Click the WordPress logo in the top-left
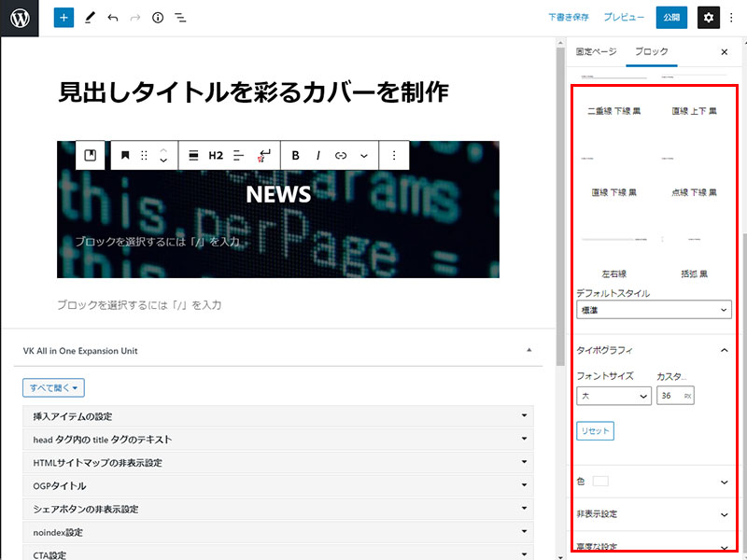This screenshot has height=560, width=747. (19, 18)
